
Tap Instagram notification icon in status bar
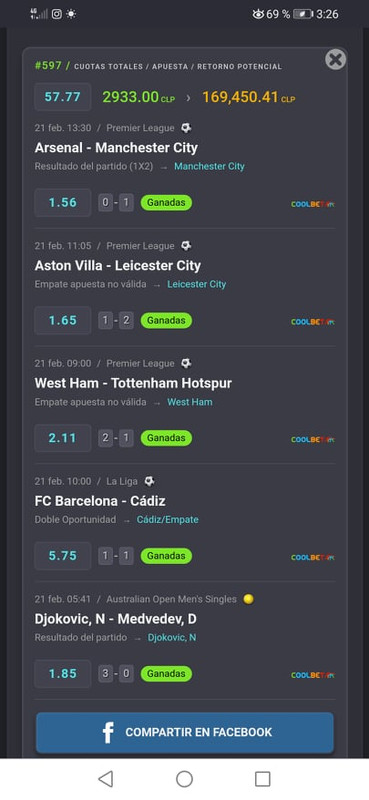[57, 14]
